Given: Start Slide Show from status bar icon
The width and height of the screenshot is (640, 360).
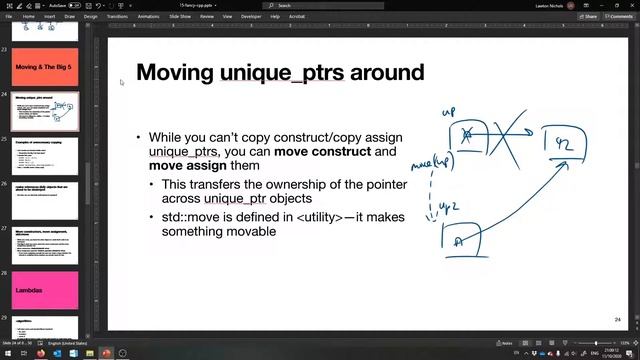Looking at the screenshot, I should [x=565, y=343].
